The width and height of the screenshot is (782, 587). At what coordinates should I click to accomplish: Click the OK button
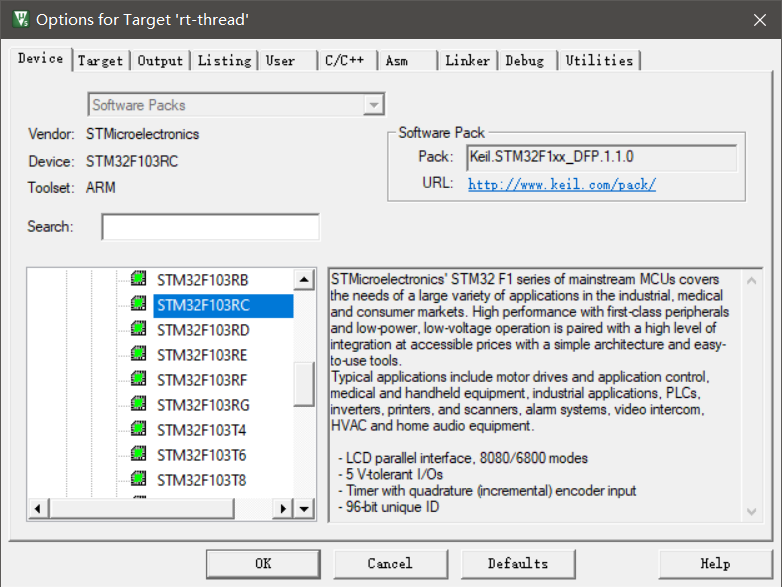(263, 564)
